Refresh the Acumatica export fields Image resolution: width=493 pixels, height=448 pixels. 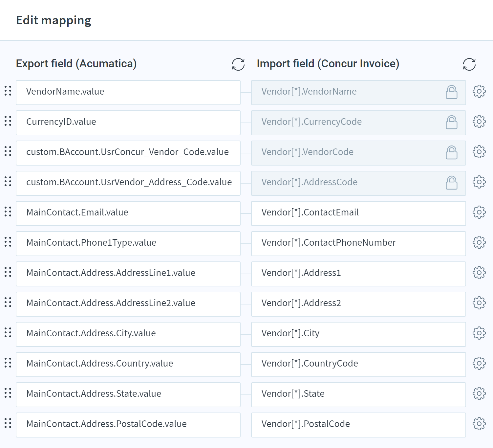click(x=238, y=64)
